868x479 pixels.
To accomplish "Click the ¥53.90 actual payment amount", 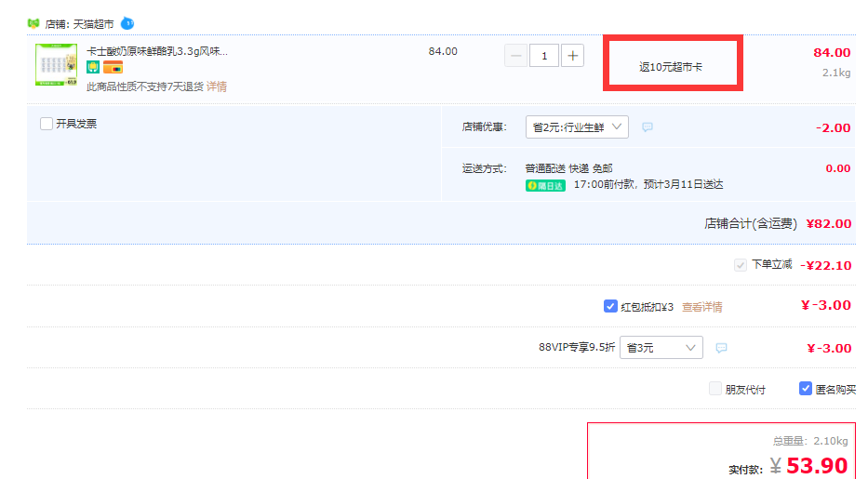I will pyautogui.click(x=808, y=465).
